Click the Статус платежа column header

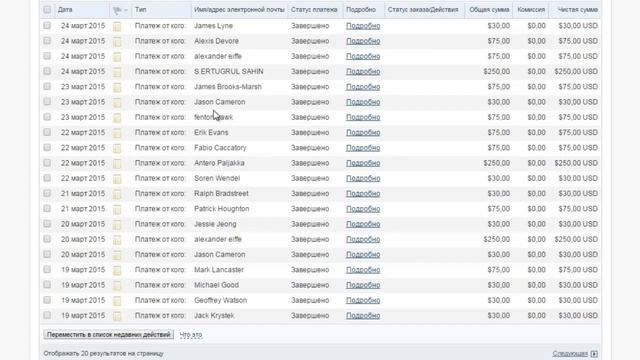314,9
